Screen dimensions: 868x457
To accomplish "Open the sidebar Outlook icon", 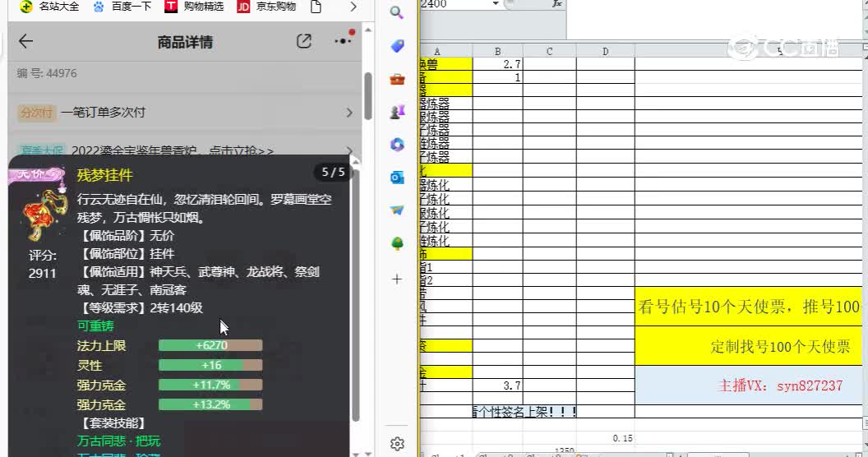I will point(397,178).
